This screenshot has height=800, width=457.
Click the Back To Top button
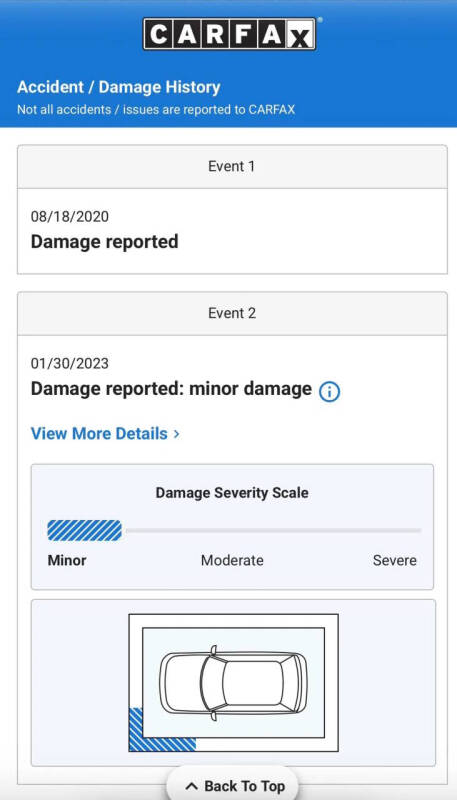click(233, 786)
